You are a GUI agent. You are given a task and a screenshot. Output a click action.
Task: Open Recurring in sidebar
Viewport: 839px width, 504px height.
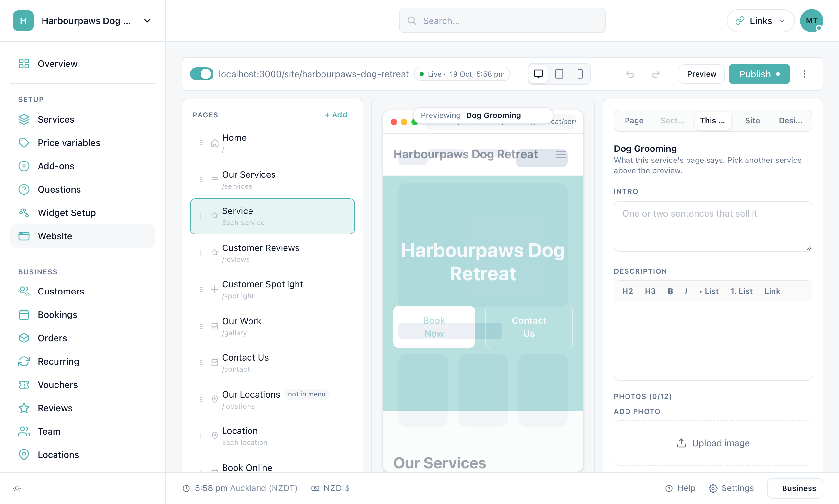point(82,361)
